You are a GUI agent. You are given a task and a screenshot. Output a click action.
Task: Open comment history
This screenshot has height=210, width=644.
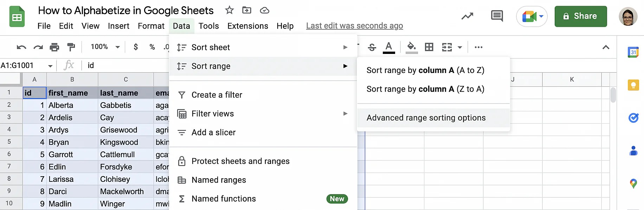497,16
